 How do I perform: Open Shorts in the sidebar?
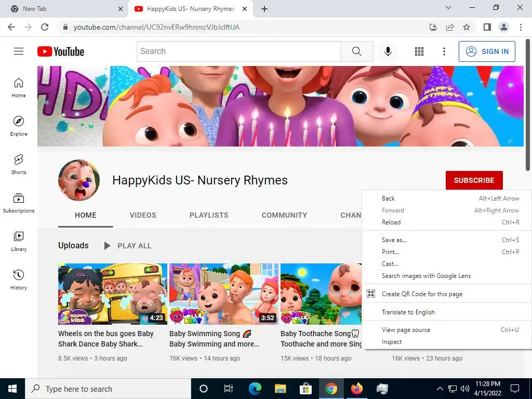[19, 164]
